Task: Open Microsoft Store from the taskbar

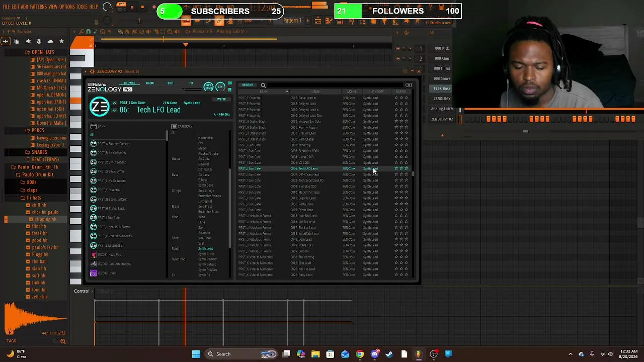Action: pyautogui.click(x=330, y=354)
